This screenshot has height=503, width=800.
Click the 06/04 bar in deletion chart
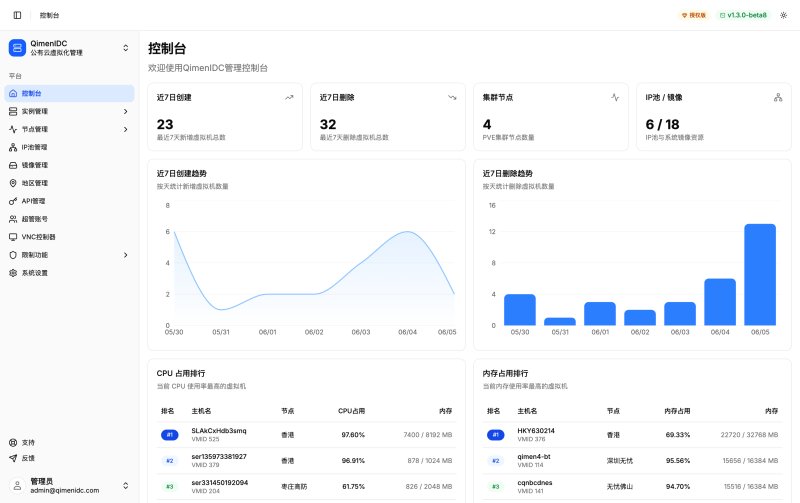point(720,302)
